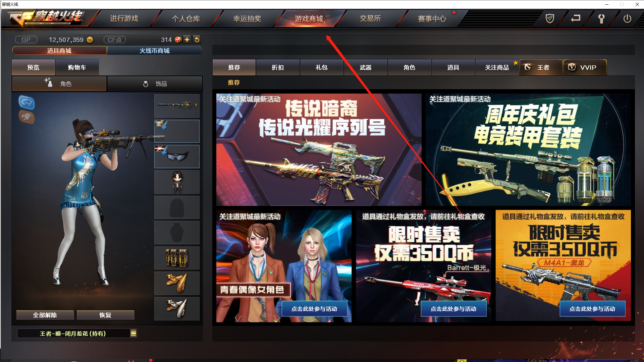Select the 角色 preview tab with person icon
The height and width of the screenshot is (362, 644).
pos(59,84)
